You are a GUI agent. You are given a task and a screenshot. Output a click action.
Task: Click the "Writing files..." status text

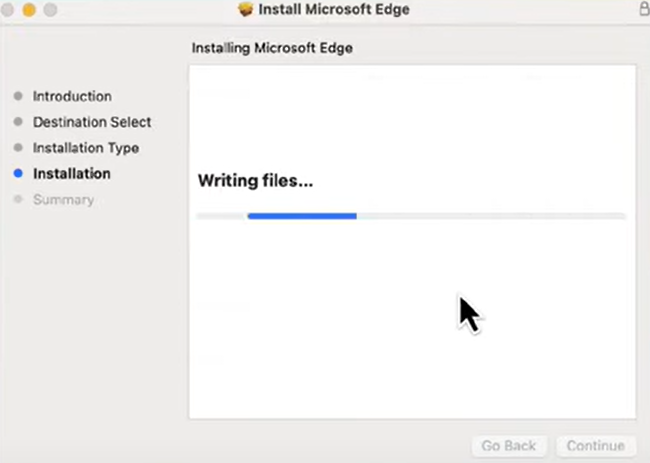256,181
